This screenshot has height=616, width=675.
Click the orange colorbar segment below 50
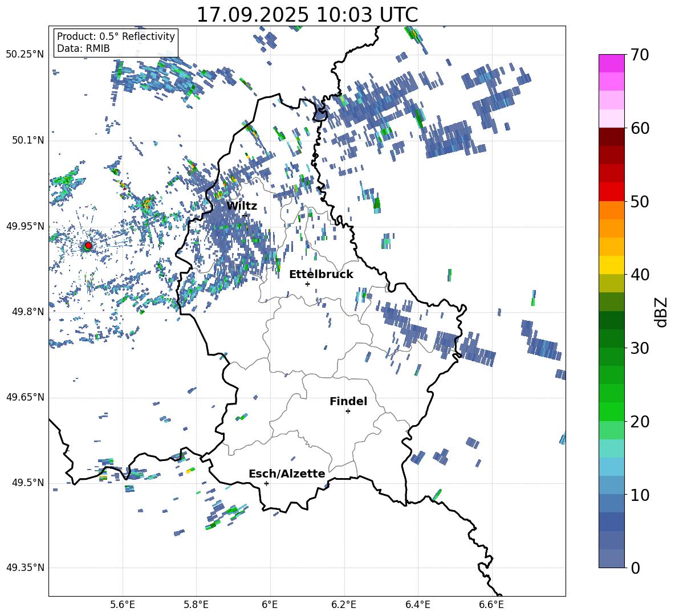coord(611,210)
